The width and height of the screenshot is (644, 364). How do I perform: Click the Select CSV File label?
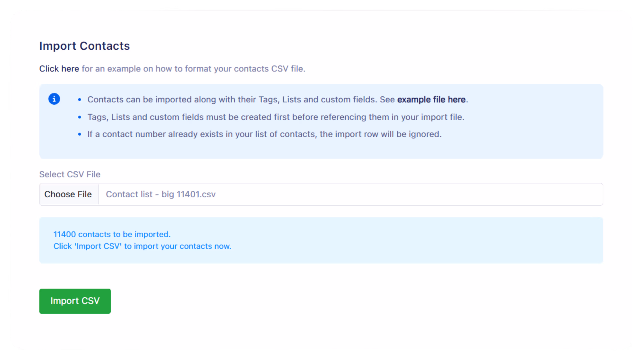coord(70,174)
